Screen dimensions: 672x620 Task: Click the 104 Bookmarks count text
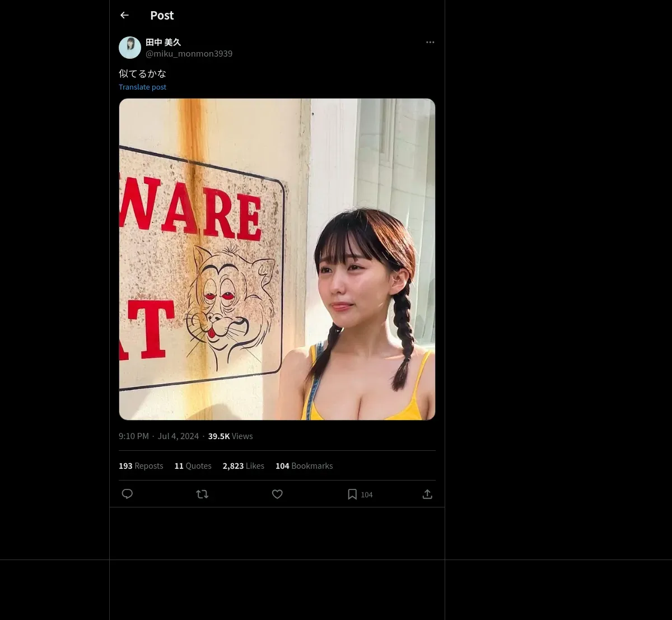pos(304,466)
